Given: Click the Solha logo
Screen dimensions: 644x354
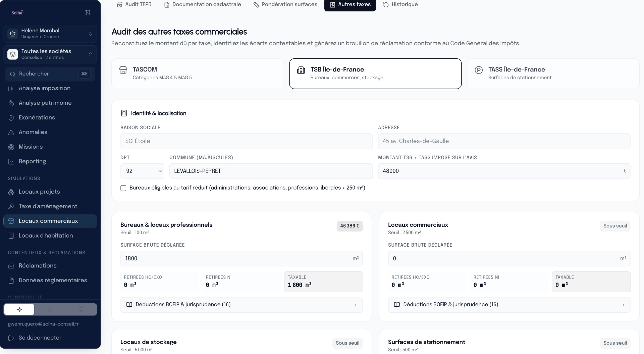Looking at the screenshot, I should [18, 13].
